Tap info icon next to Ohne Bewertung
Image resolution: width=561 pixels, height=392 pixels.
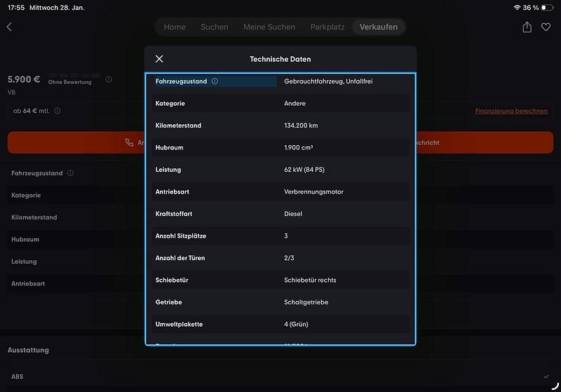109,79
